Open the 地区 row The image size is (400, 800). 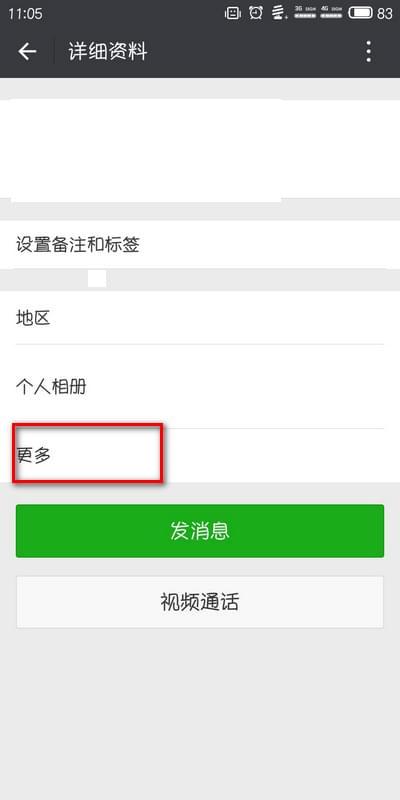pos(200,318)
